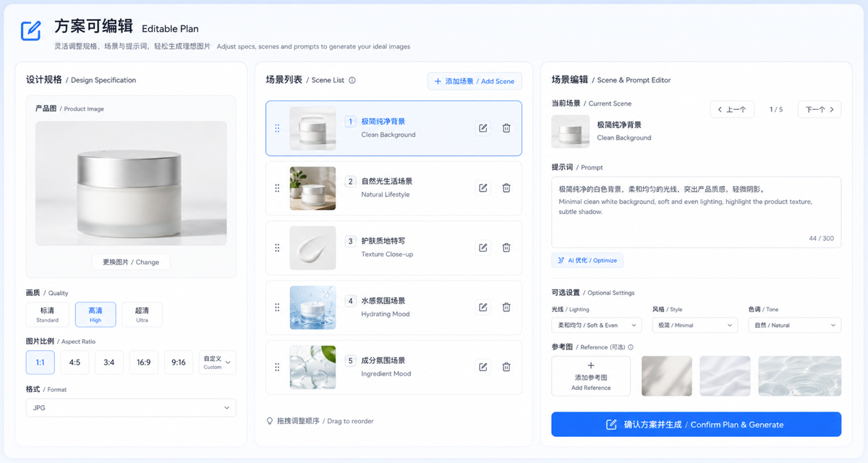This screenshot has width=868, height=463.
Task: Select scene 3 Texture Close-up row
Action: (393, 247)
